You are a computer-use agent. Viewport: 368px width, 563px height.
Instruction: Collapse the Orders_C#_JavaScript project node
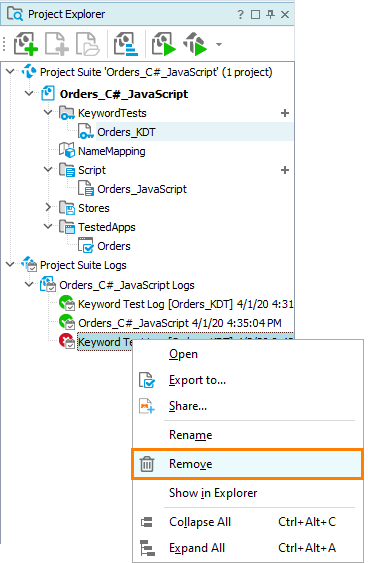coord(29,93)
